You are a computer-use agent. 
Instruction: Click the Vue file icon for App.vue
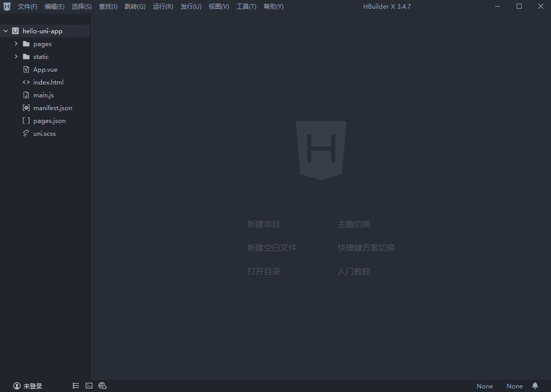point(26,70)
